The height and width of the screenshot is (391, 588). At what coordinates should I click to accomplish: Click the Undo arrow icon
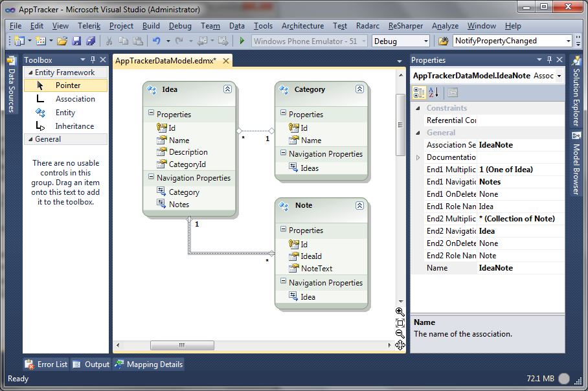(x=156, y=41)
